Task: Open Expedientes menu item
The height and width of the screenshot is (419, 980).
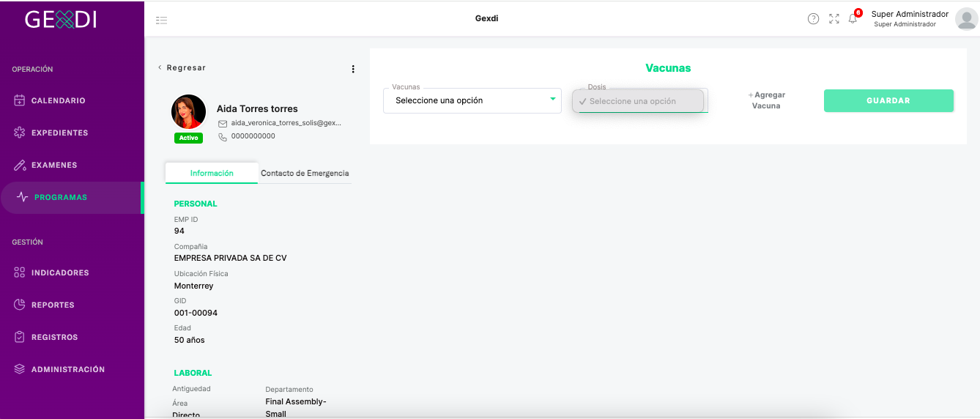Action: tap(72, 133)
